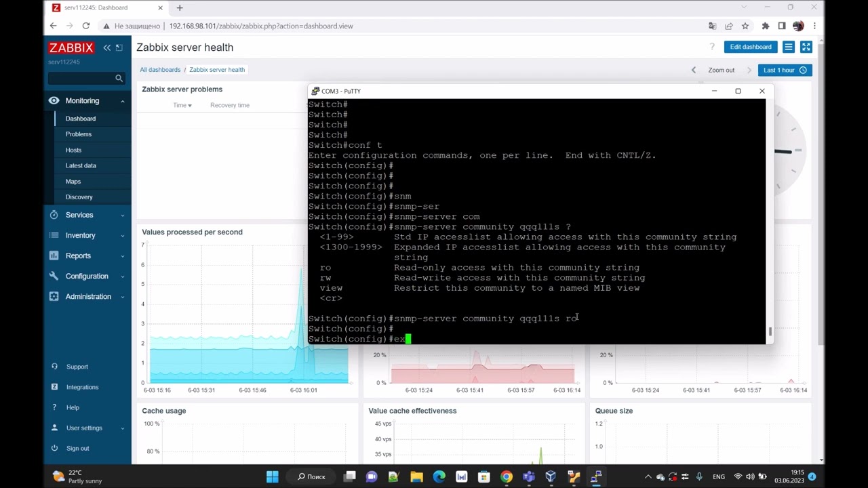Sort problems by the Time column
Viewport: 868px width, 488px height.
(x=182, y=105)
